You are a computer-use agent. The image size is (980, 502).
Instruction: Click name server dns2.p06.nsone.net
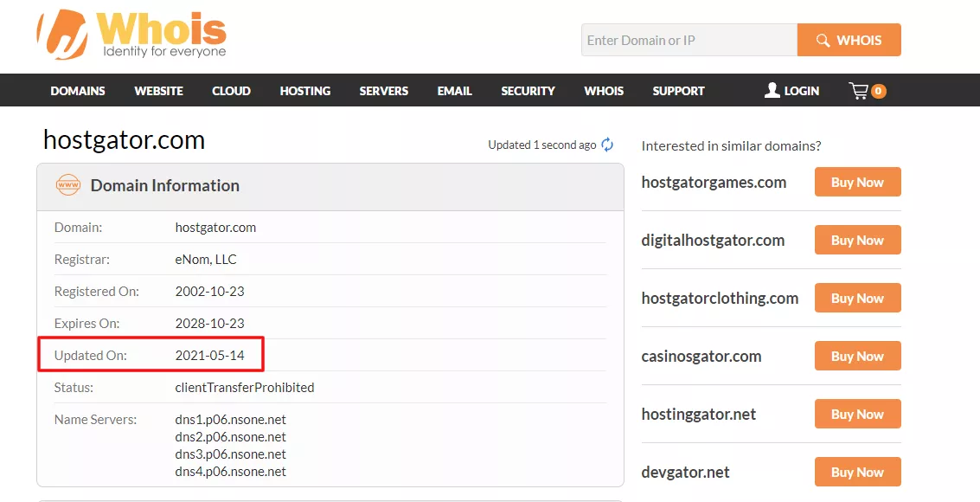pyautogui.click(x=231, y=437)
